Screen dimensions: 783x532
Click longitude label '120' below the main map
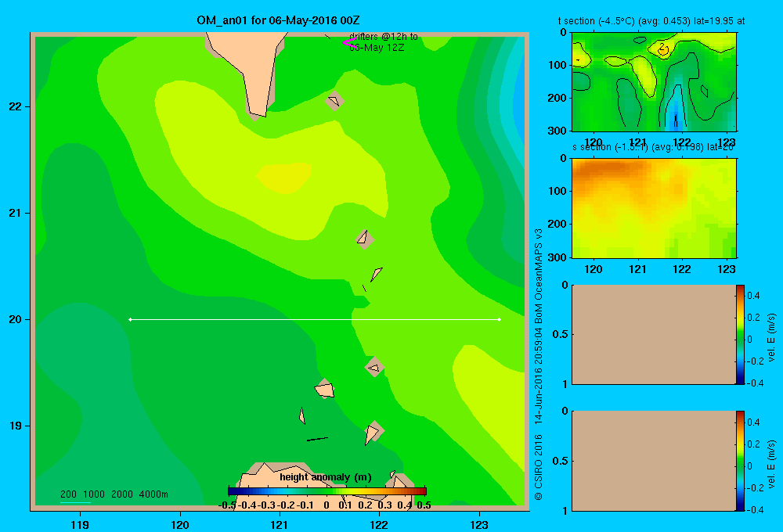(180, 524)
